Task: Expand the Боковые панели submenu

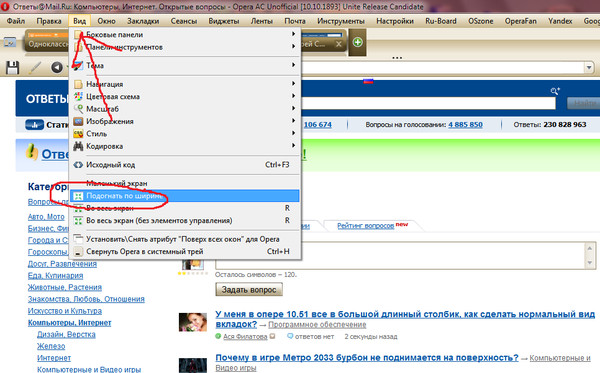Action: coord(293,34)
